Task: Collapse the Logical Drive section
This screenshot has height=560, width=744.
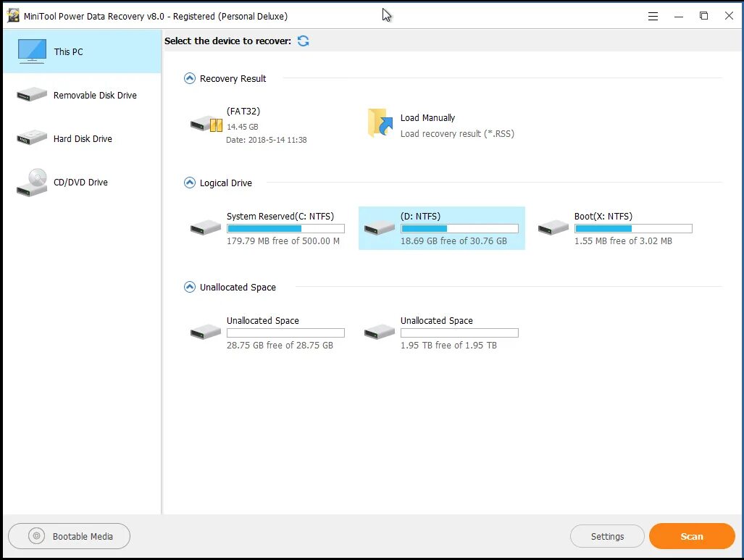Action: (189, 183)
